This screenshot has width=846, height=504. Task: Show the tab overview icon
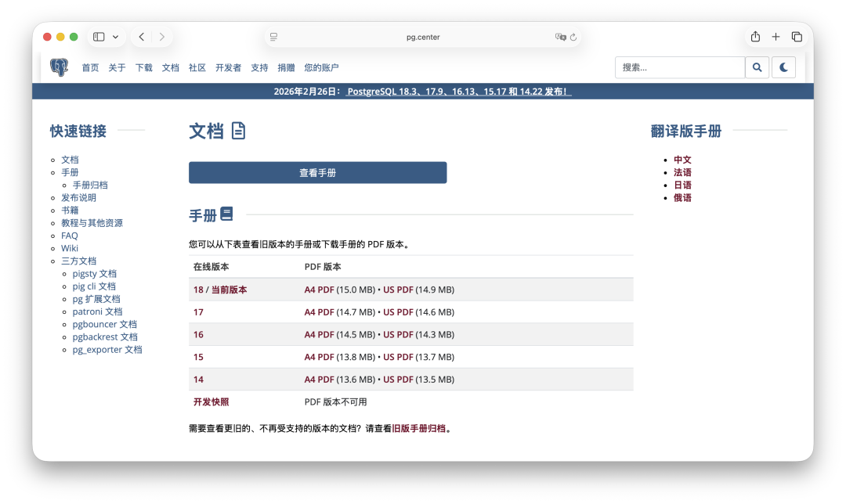[797, 37]
